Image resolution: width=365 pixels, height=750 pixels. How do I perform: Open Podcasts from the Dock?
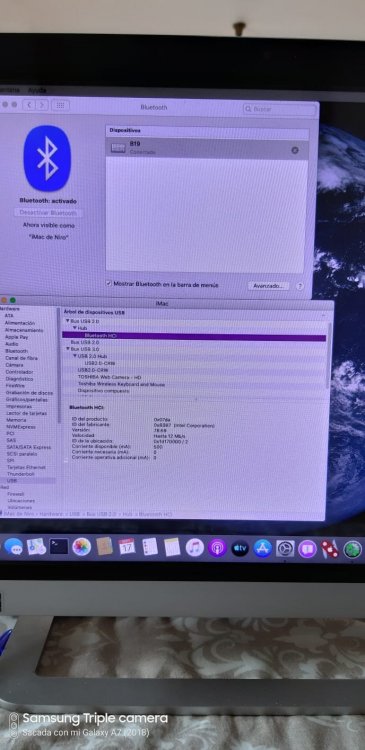click(x=217, y=548)
